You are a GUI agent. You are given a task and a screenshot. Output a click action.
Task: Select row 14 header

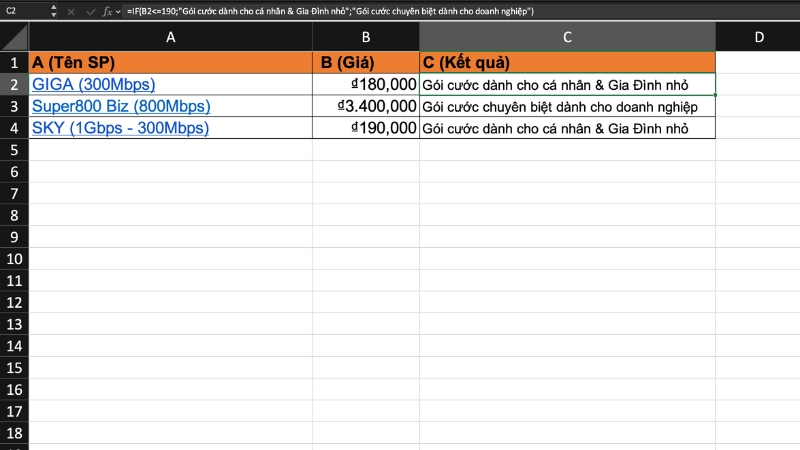click(14, 346)
